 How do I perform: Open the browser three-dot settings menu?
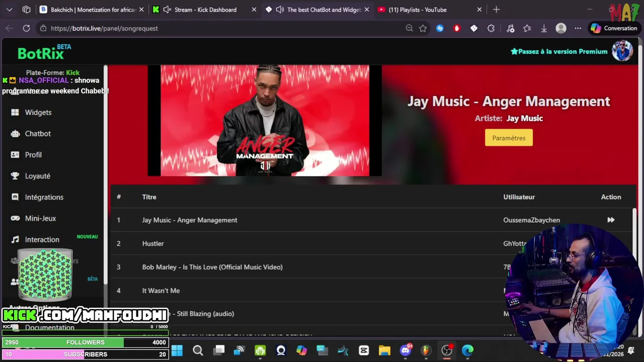[578, 28]
